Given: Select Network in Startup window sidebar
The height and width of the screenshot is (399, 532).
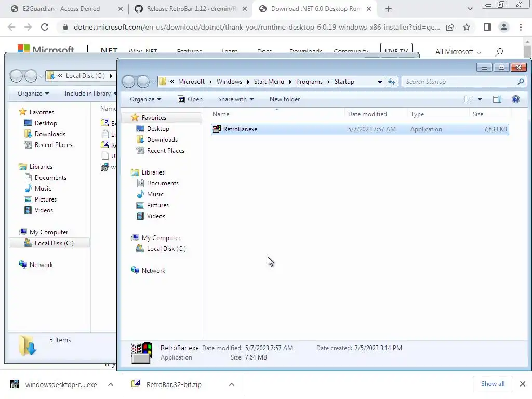Looking at the screenshot, I should pos(153,270).
